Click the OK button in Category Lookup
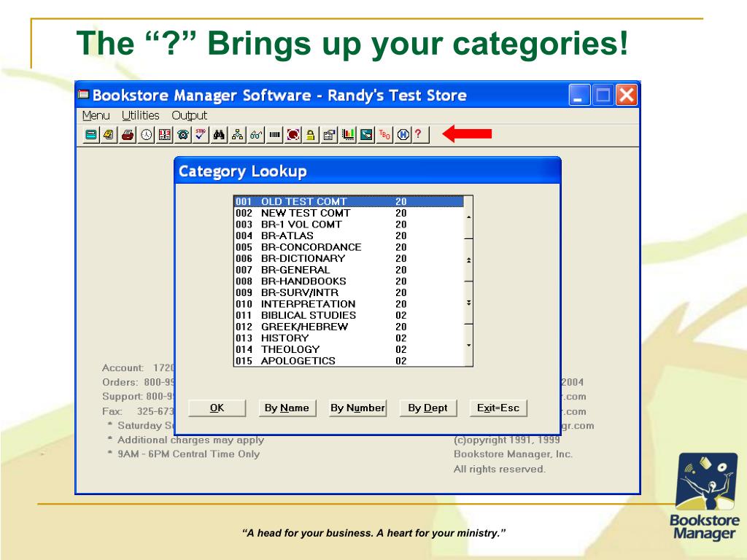Viewport: 747px width, 560px height. tap(217, 408)
